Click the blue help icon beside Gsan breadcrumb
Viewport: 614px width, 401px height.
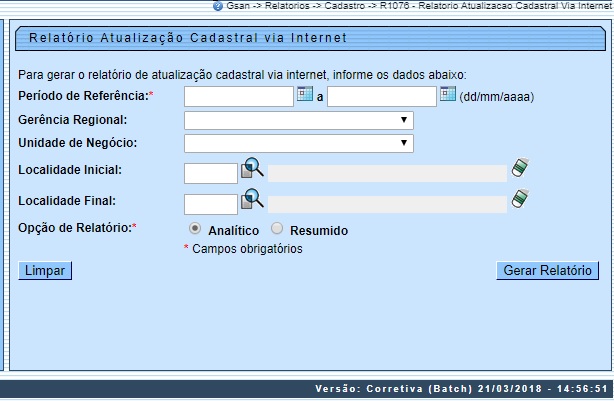[217, 6]
